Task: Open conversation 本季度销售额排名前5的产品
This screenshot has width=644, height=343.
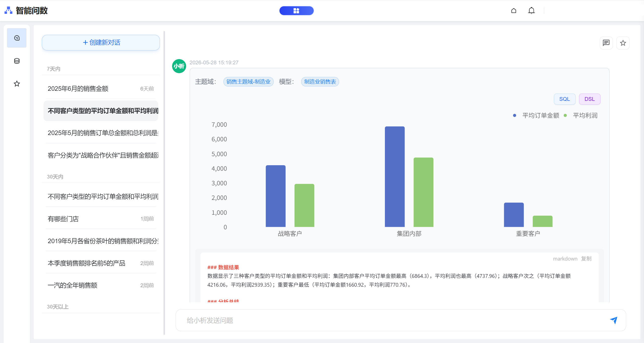Action: tap(101, 263)
